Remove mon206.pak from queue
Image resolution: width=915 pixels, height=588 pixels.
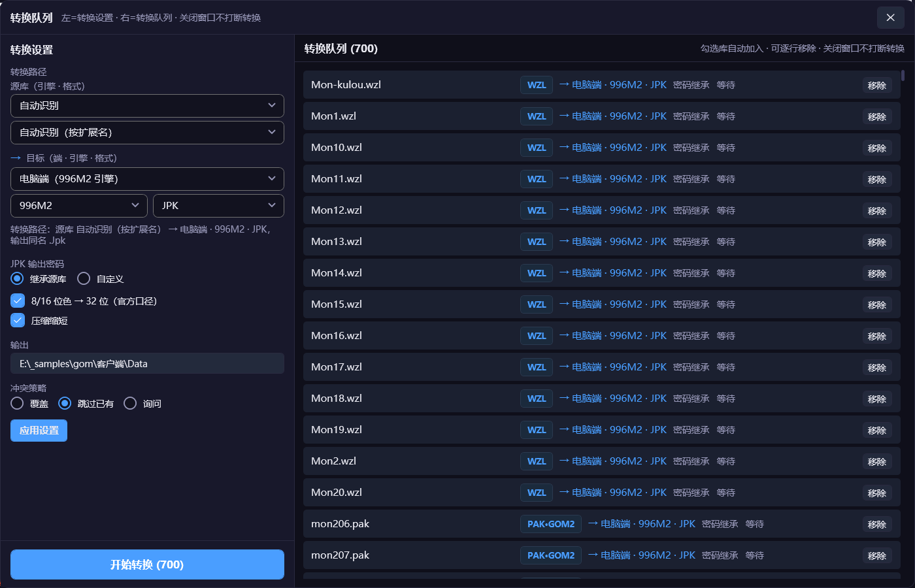(x=877, y=525)
